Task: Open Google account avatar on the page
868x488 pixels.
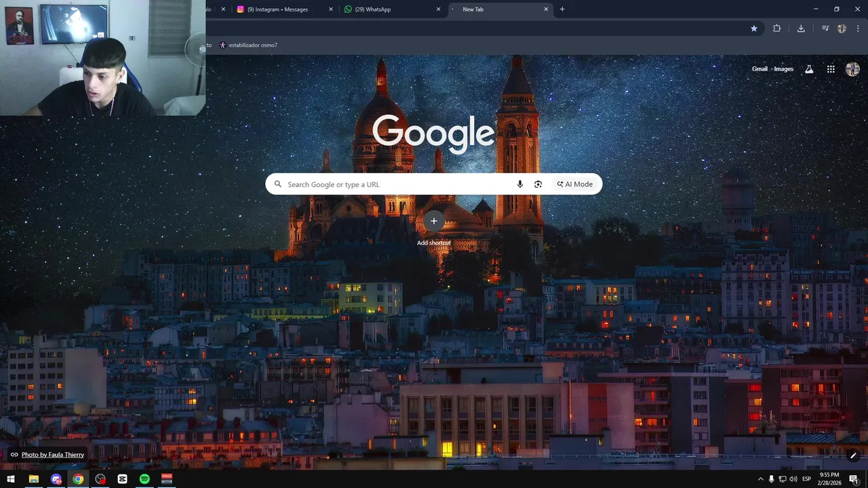Action: [852, 69]
